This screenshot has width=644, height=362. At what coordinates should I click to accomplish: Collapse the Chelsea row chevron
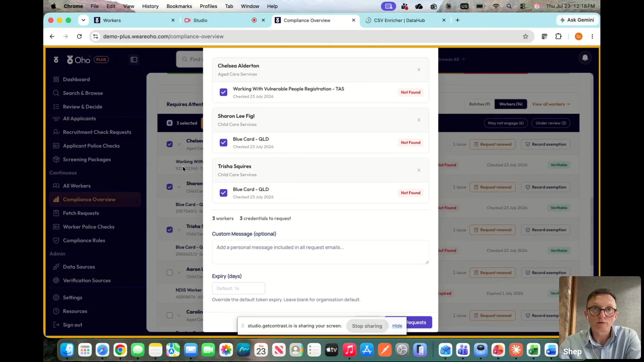(179, 144)
